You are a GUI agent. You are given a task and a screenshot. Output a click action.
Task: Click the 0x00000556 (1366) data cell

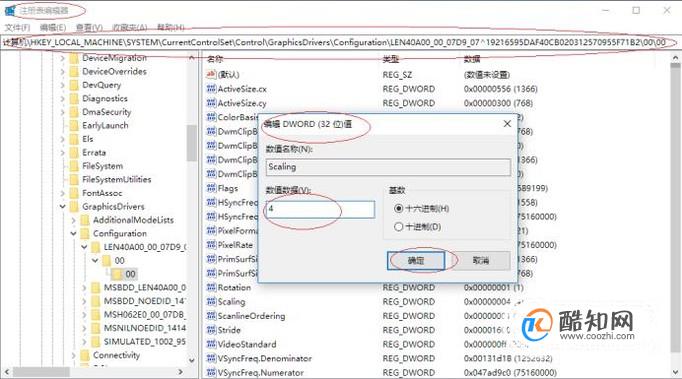[x=501, y=89]
